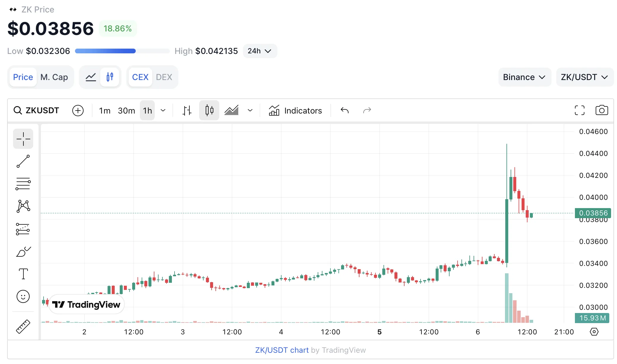Image resolution: width=617 pixels, height=364 pixels.
Task: Select the brush drawing tool
Action: [23, 252]
